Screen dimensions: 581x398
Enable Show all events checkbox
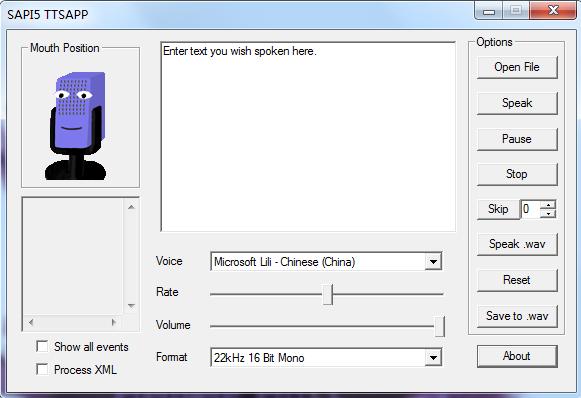point(42,346)
